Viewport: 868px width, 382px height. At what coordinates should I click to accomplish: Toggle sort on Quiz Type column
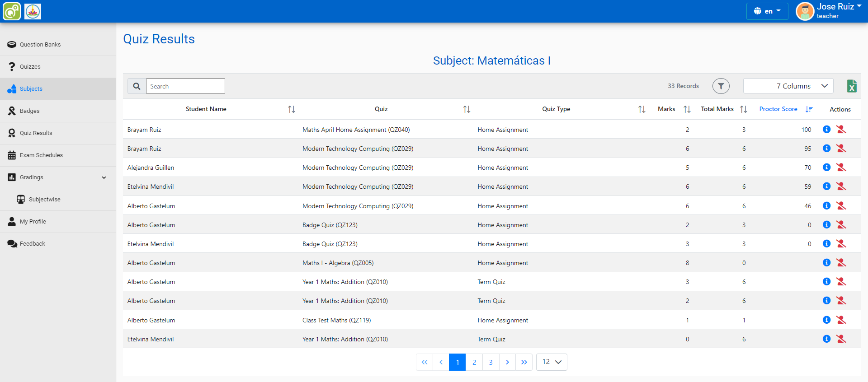[642, 109]
